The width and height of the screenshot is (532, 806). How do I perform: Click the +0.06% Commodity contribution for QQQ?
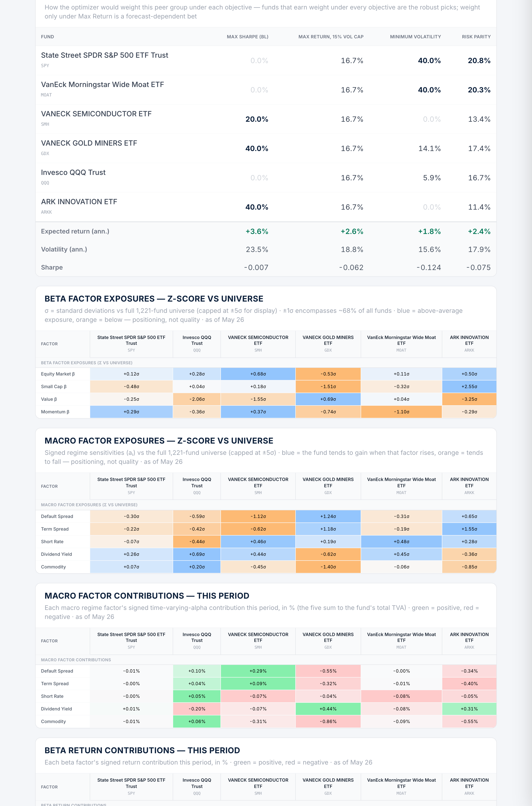[197, 721]
